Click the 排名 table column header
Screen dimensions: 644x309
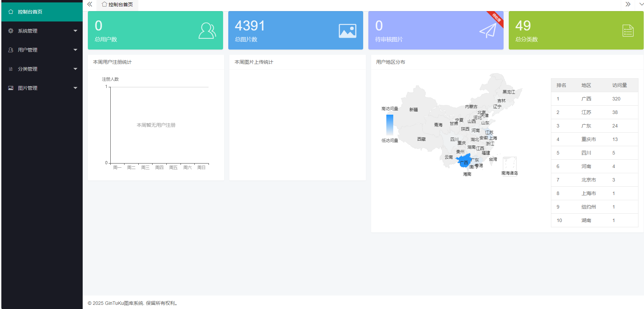point(561,85)
